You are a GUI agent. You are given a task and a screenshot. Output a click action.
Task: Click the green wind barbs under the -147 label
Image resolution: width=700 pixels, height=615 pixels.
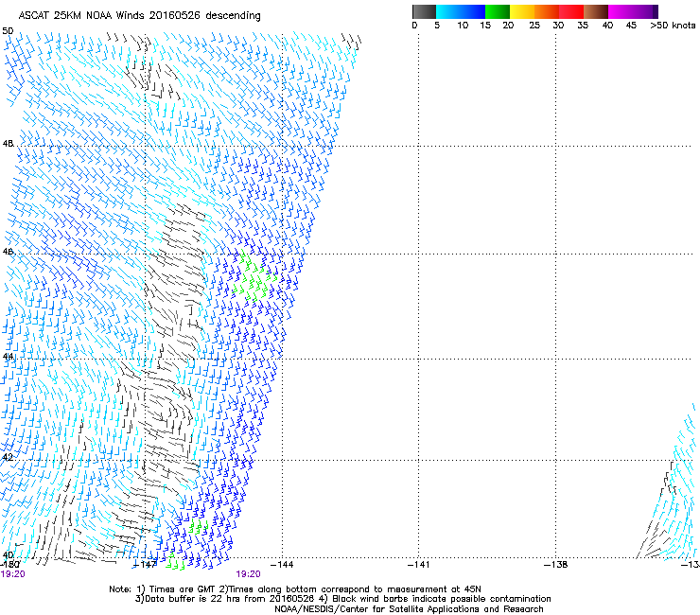point(175,562)
